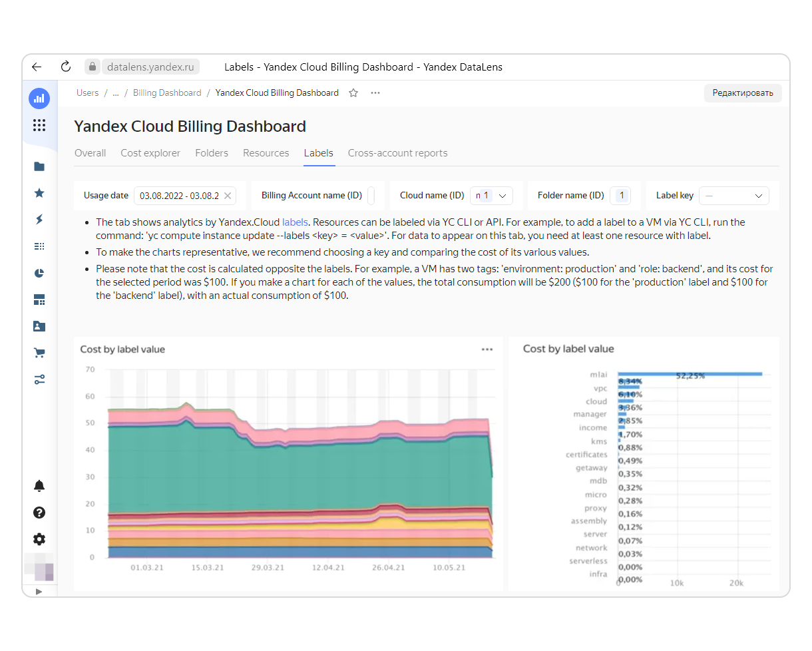
Task: Open Datasets icon in sidebar
Action: tap(39, 246)
